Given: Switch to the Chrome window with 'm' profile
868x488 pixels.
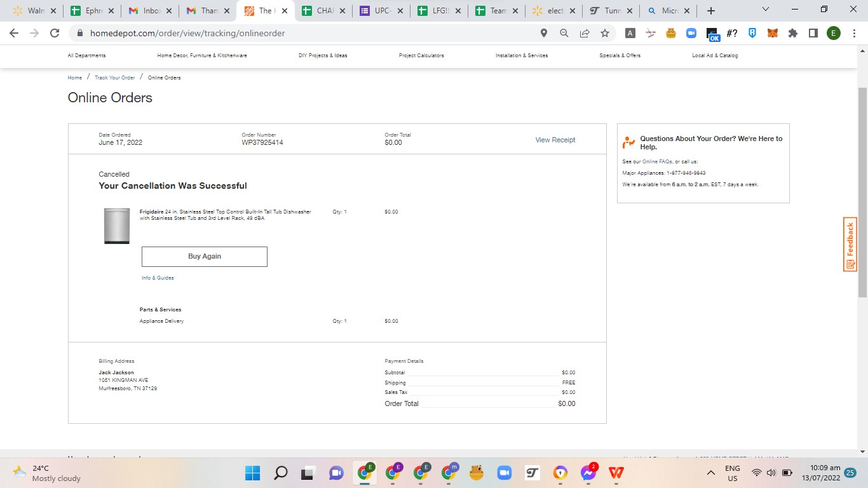Looking at the screenshot, I should (x=449, y=472).
